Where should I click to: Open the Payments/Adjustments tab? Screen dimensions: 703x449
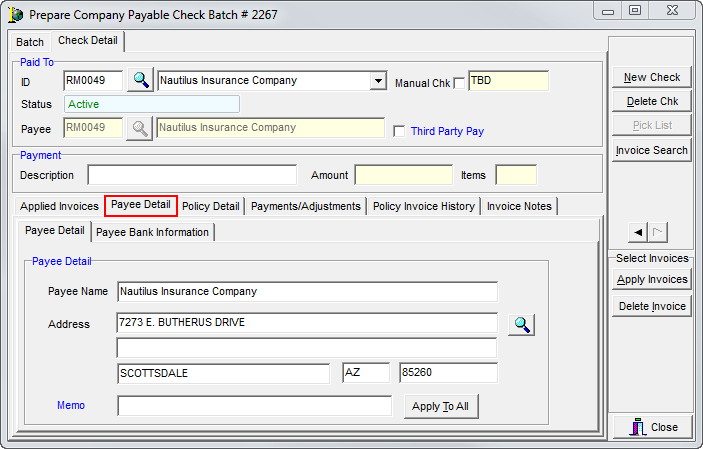tap(305, 206)
